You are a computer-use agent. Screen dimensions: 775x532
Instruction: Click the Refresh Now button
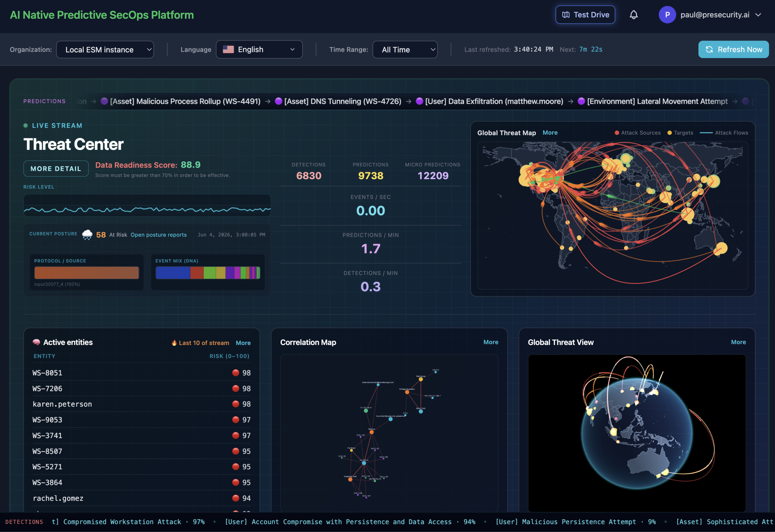733,49
